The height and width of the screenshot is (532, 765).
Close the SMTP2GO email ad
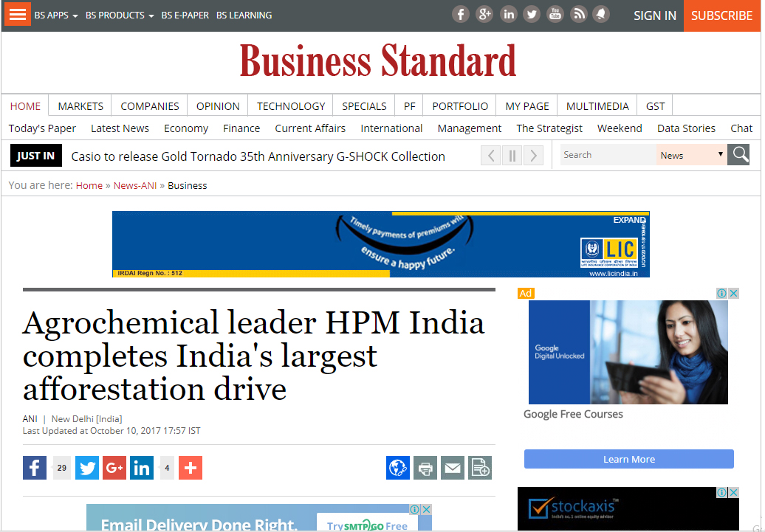click(426, 510)
